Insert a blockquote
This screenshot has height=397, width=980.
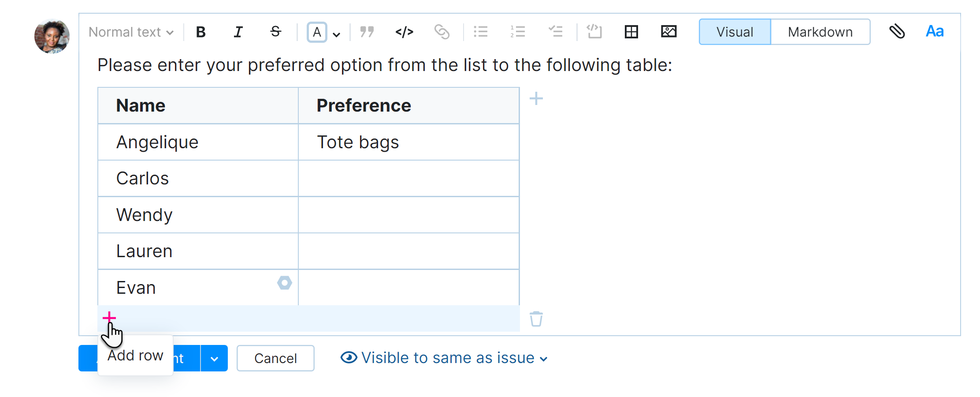point(367,31)
